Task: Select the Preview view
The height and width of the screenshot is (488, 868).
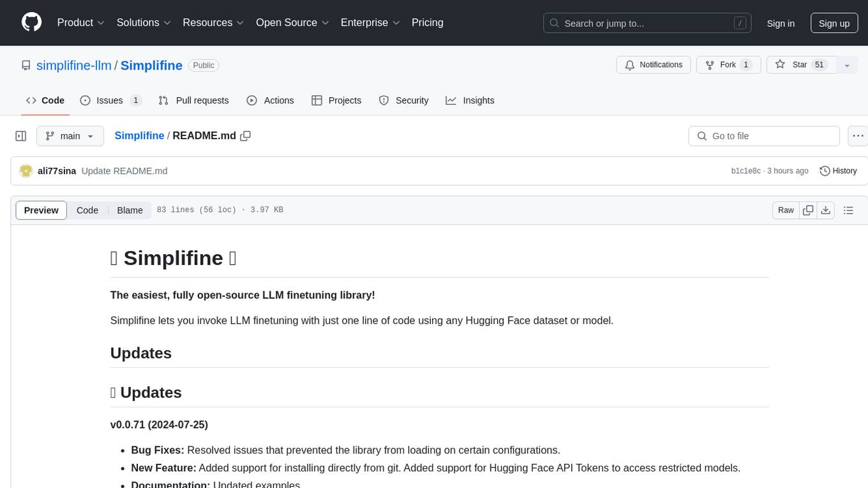Action: tap(41, 210)
